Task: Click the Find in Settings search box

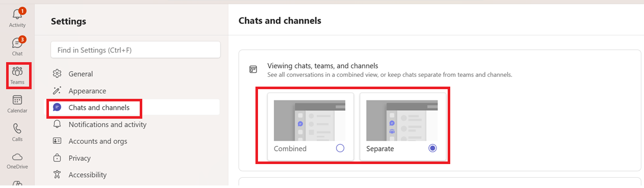Action: coord(136,50)
